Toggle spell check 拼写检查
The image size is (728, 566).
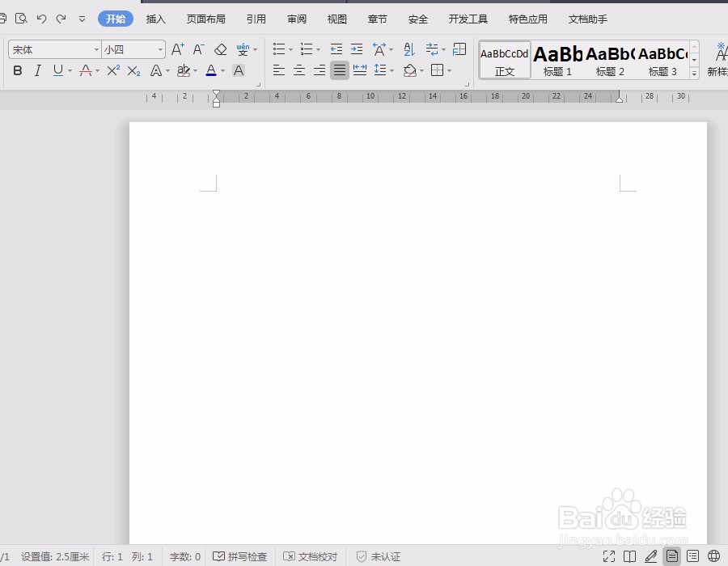(239, 556)
